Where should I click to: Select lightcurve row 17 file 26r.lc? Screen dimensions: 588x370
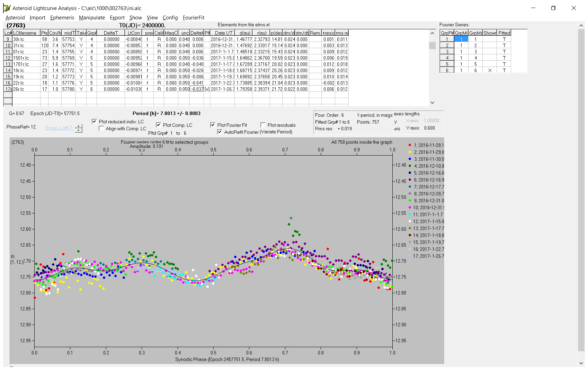[176, 89]
